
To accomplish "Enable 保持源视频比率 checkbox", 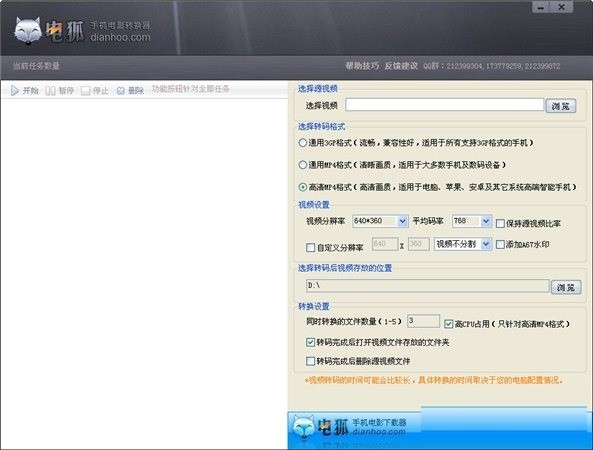I will 500,223.
